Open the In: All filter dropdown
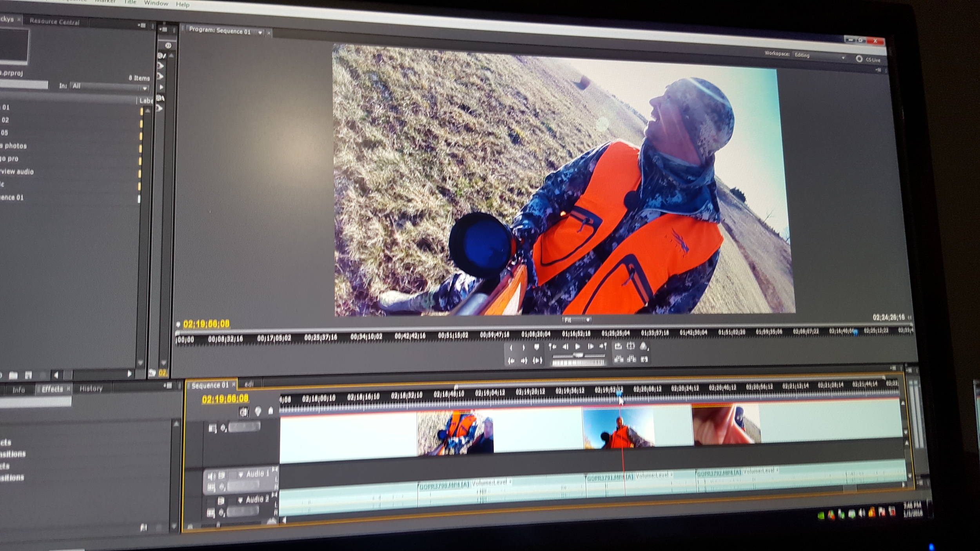Image resolution: width=980 pixels, height=551 pixels. [x=109, y=87]
